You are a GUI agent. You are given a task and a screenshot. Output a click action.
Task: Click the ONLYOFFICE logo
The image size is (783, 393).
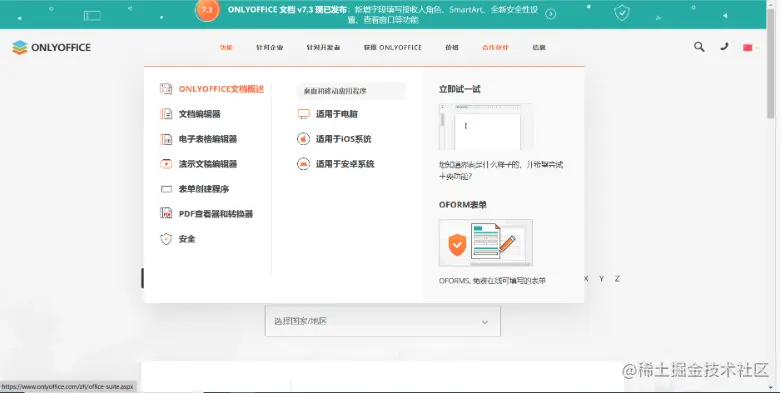51,47
